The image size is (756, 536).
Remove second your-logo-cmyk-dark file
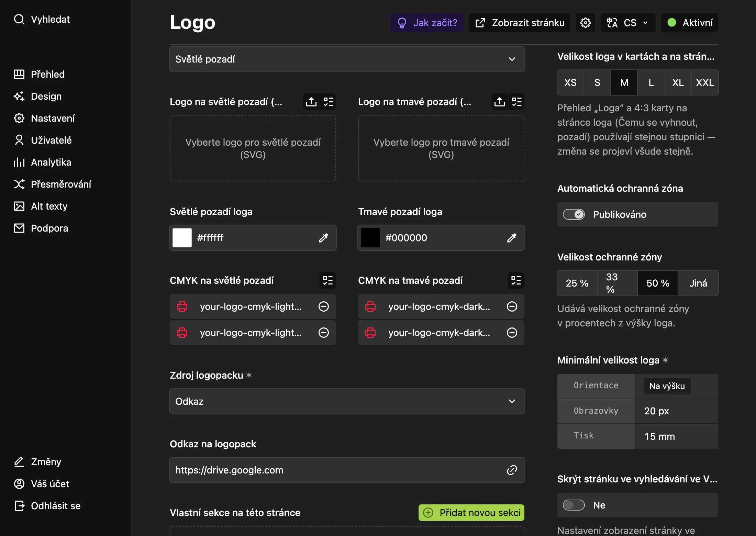click(512, 333)
